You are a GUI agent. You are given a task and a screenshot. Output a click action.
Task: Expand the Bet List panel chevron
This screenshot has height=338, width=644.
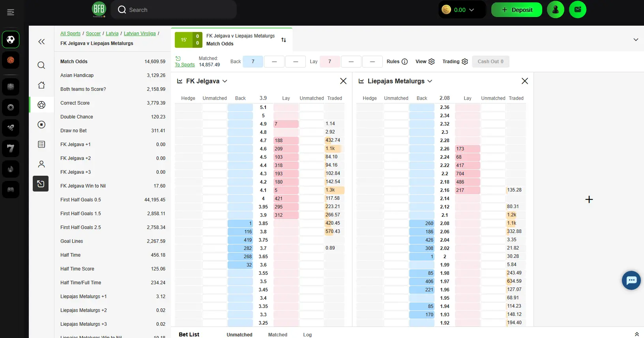tap(637, 334)
